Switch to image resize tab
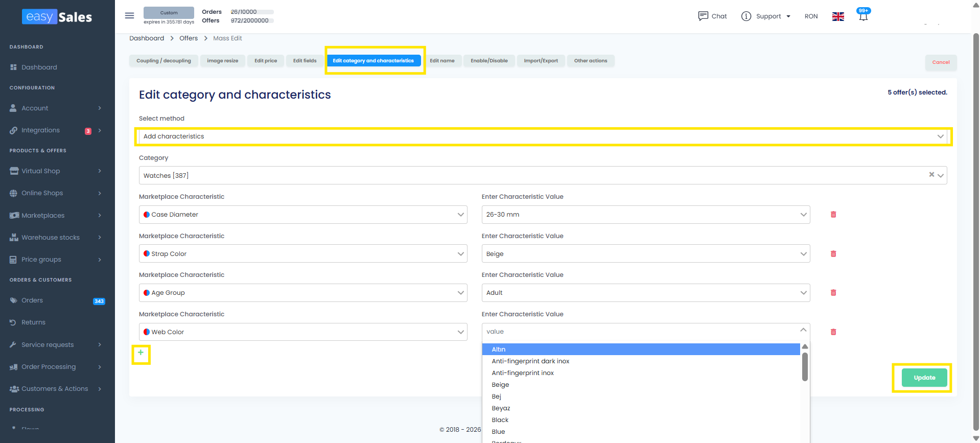 click(x=223, y=61)
